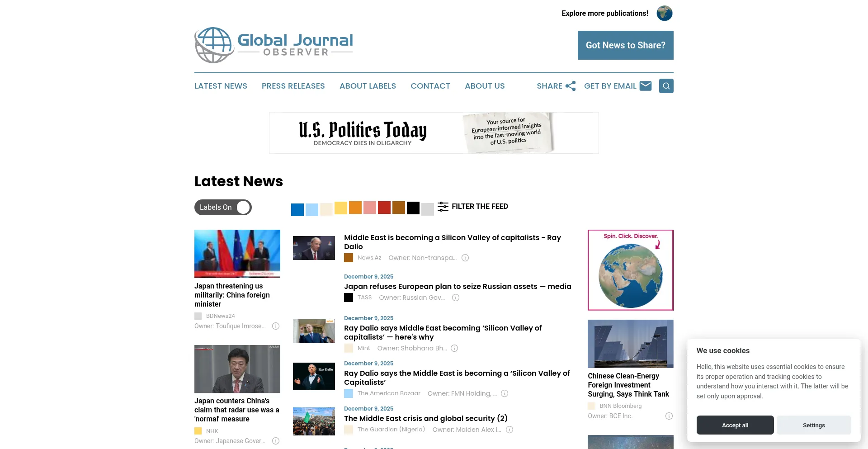Screen dimensions: 868x449
Task: Select the light blue filter swatch
Action: point(312,210)
